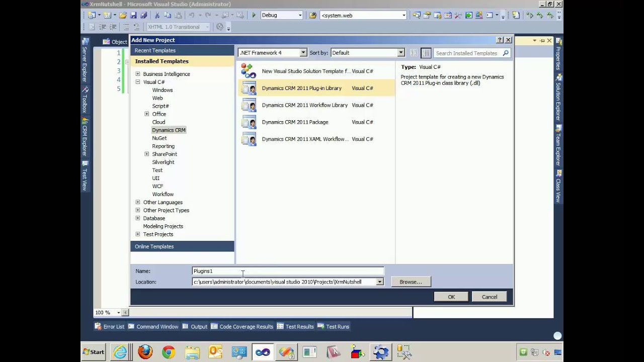Select the Dynamics CRM 2011 Workflow Library template
The image size is (644, 362).
click(x=316, y=105)
